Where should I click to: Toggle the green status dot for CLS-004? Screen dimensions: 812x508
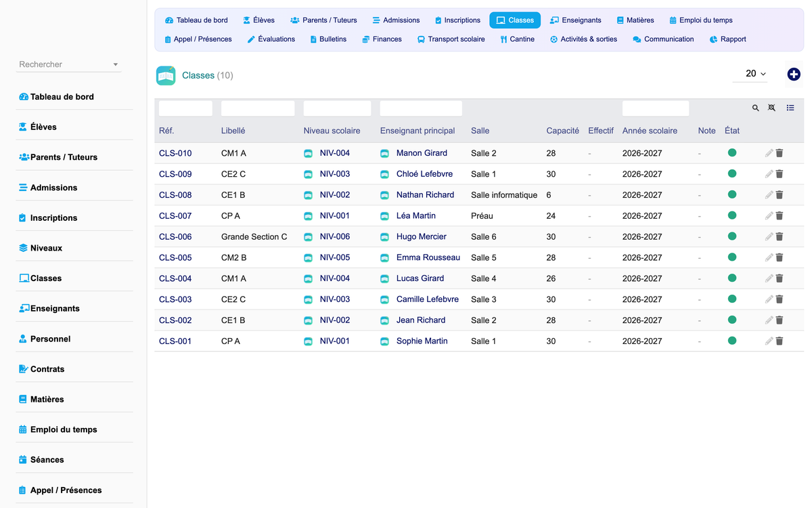coord(731,278)
